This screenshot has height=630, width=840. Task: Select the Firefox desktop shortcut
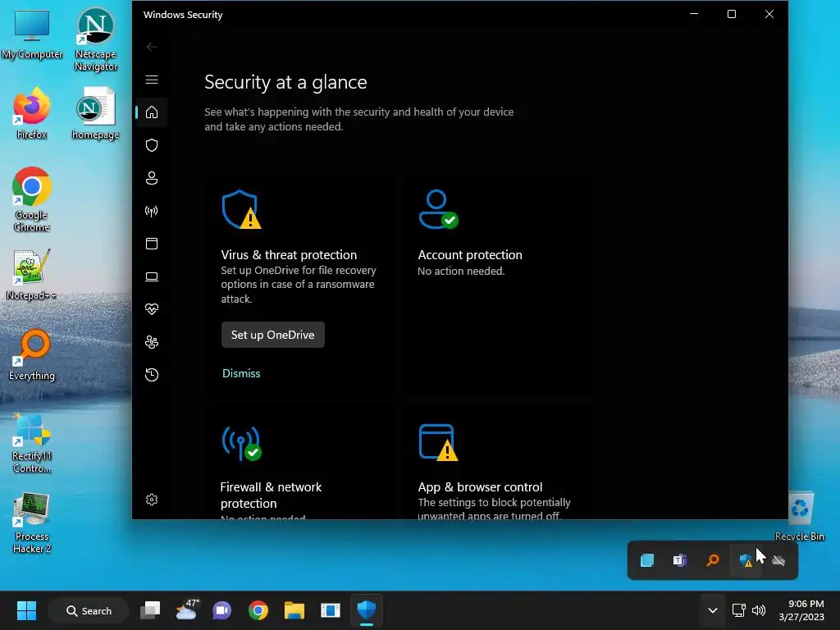click(32, 113)
